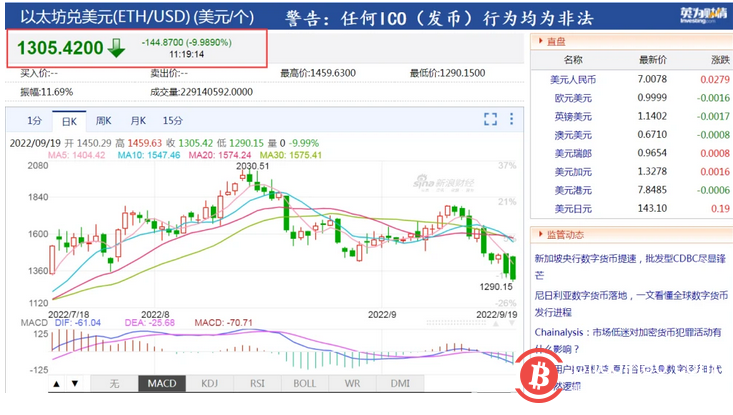The width and height of the screenshot is (733, 415).
Task: Click the 2030.51 high price marker
Action: [252, 166]
